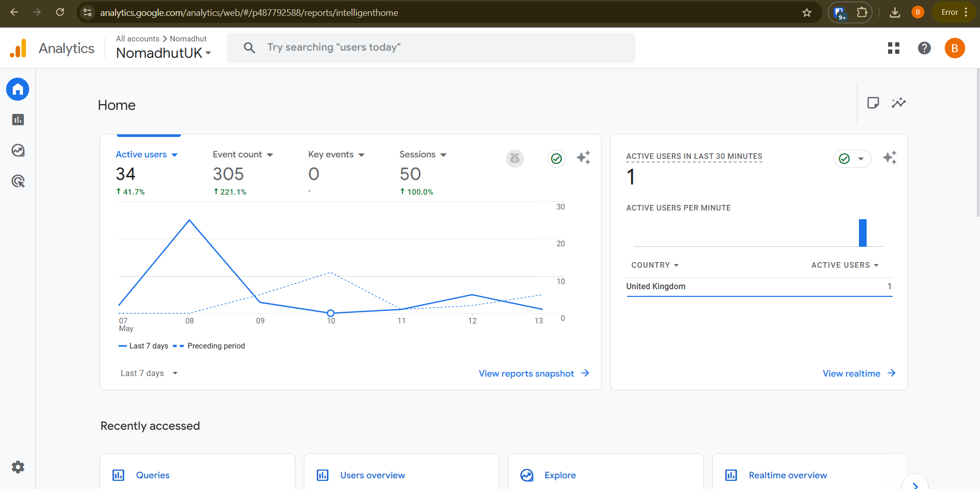Open the Google apps grid icon
Image resolution: width=980 pixels, height=489 pixels.
pos(893,48)
